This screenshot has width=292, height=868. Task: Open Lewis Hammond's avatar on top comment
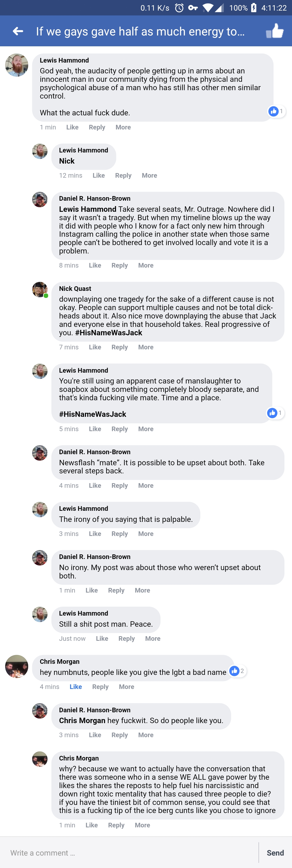click(x=16, y=65)
